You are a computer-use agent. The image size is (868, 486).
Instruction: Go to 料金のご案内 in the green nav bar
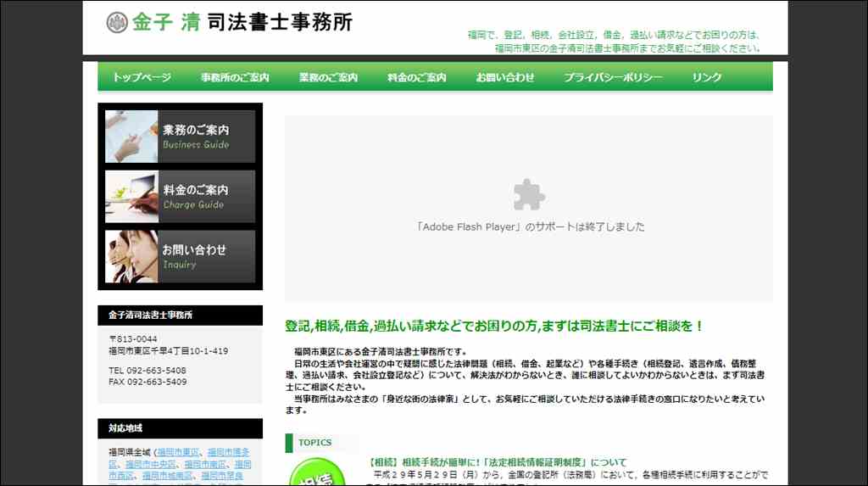point(416,77)
